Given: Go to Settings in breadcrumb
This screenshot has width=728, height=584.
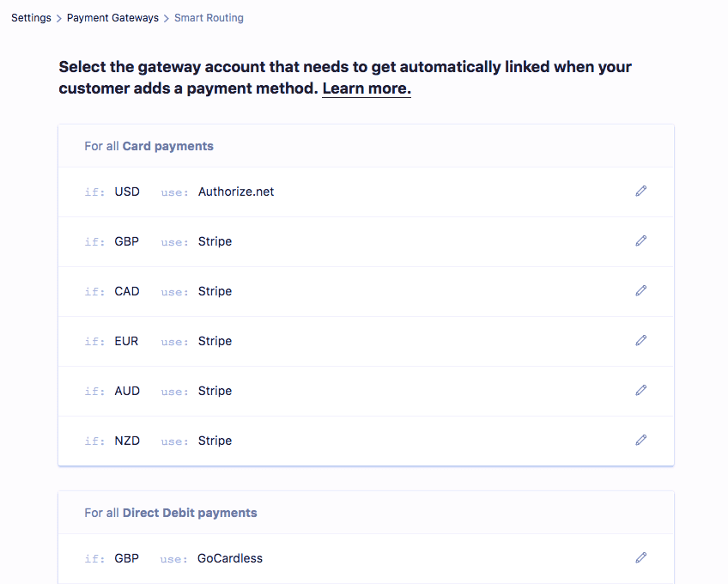Looking at the screenshot, I should point(31,18).
